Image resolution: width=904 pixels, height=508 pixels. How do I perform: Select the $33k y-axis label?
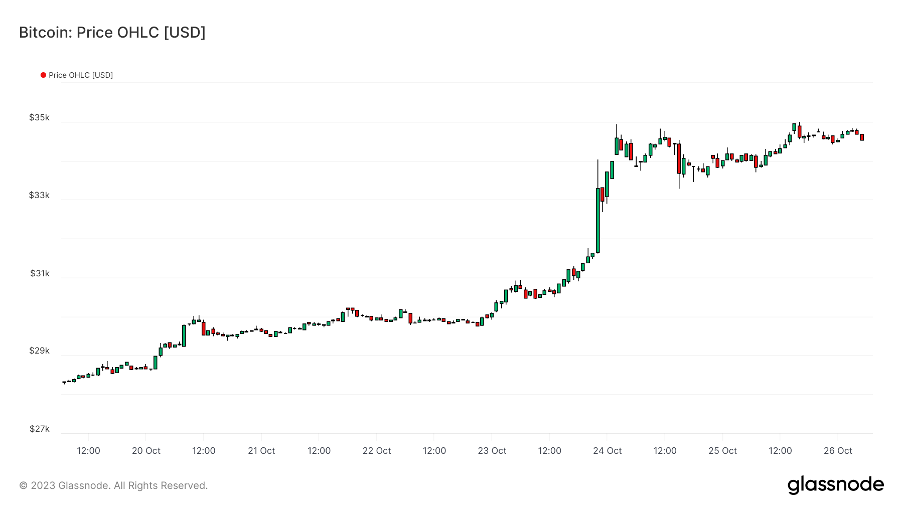click(x=39, y=196)
